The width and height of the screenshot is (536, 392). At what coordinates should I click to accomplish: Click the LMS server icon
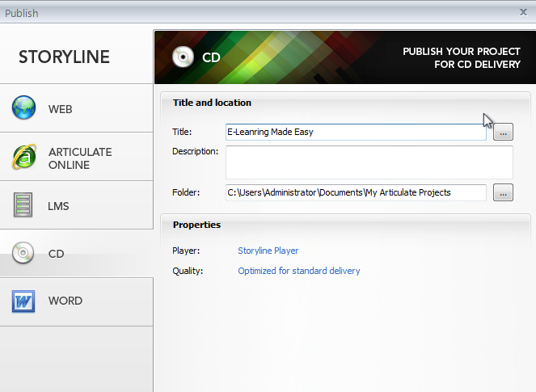coord(23,205)
